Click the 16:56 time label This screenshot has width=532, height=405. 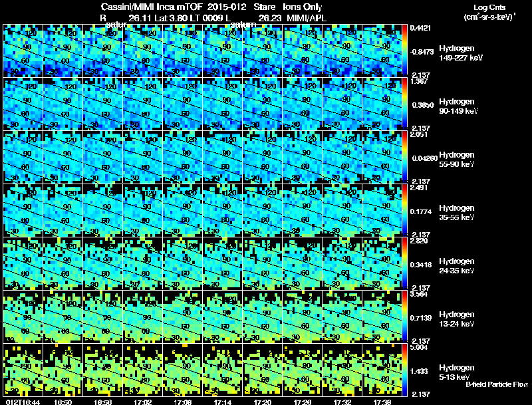(103, 402)
